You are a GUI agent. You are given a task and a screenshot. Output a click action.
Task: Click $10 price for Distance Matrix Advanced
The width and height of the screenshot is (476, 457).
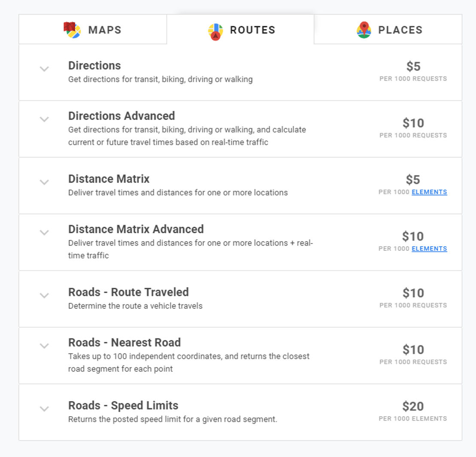pyautogui.click(x=413, y=236)
